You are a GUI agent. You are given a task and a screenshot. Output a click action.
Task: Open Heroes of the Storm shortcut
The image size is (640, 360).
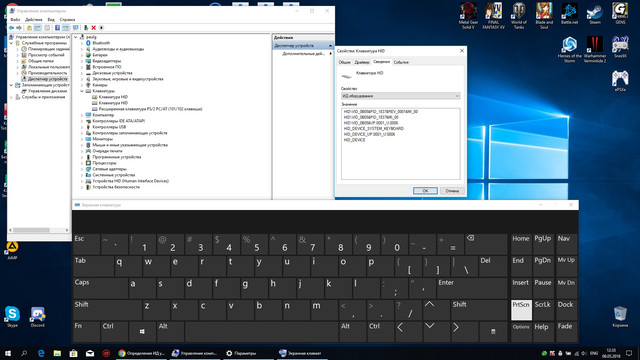[x=569, y=49]
